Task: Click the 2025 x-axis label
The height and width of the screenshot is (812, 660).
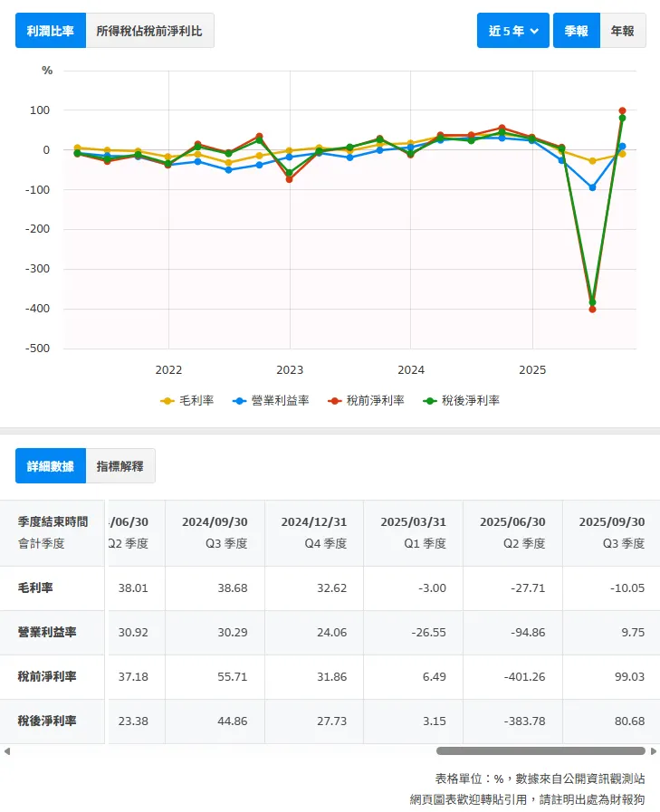Action: (532, 369)
